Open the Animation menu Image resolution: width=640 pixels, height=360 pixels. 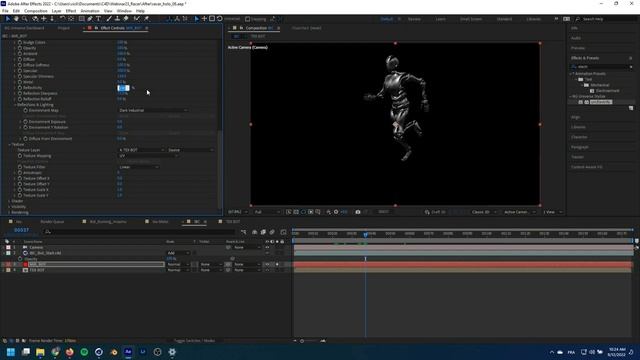(90, 11)
